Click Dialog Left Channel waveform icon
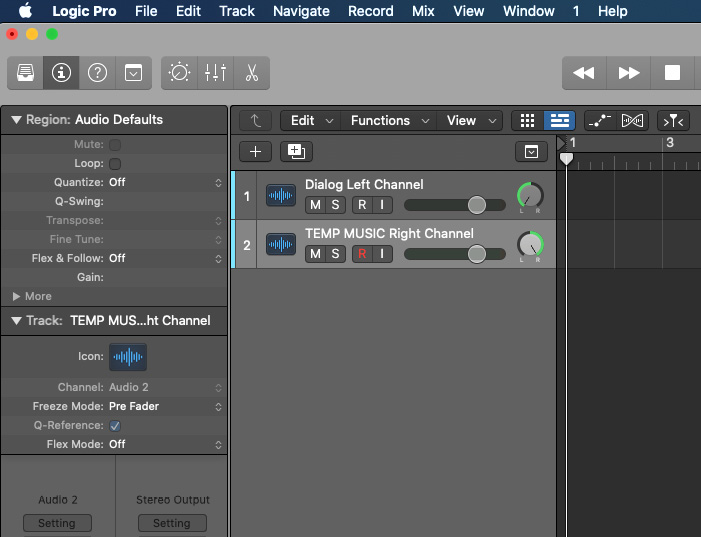Viewport: 701px width, 537px height. [281, 195]
